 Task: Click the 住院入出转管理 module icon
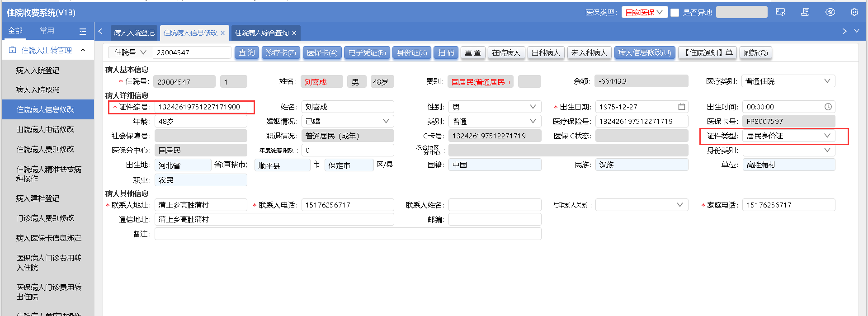[13, 50]
